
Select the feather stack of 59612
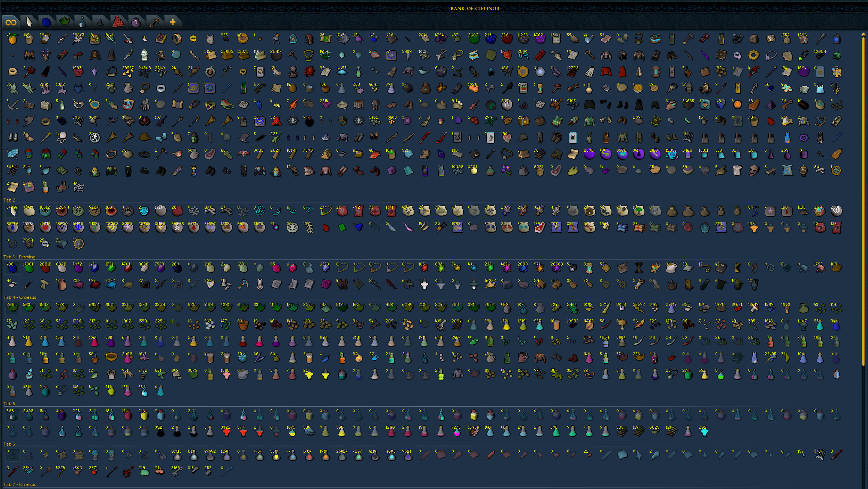point(78,39)
